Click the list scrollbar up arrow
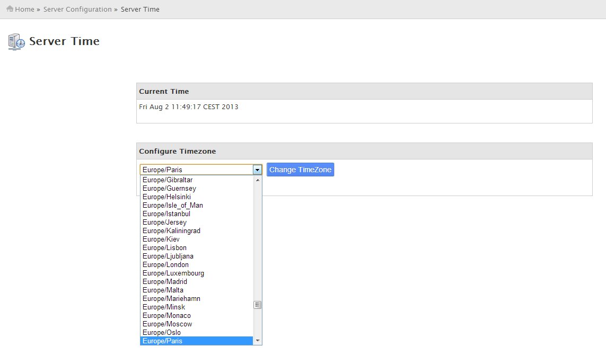 point(258,180)
